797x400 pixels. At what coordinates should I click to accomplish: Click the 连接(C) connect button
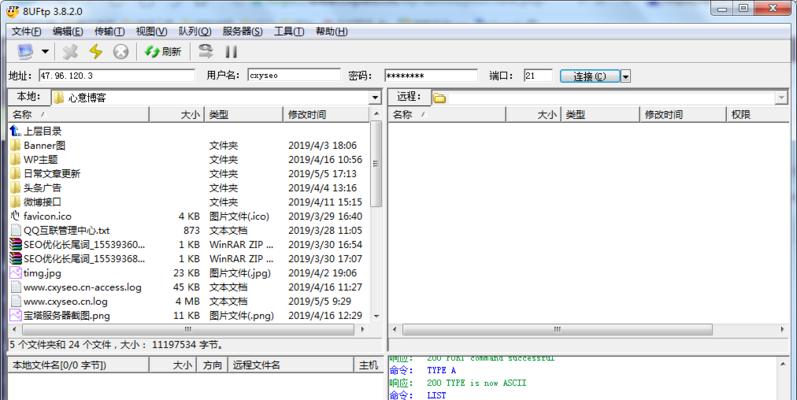pos(590,76)
